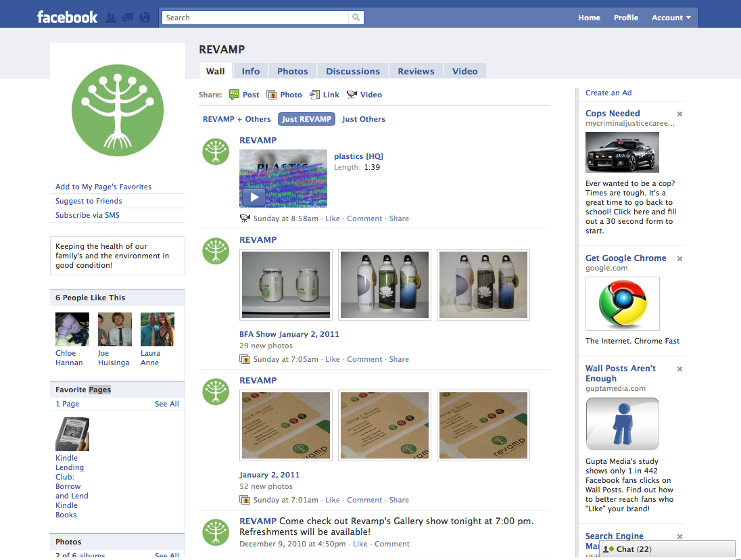Image resolution: width=741 pixels, height=560 pixels.
Task: Open the Get Google Chrome ad title
Action: 626,258
